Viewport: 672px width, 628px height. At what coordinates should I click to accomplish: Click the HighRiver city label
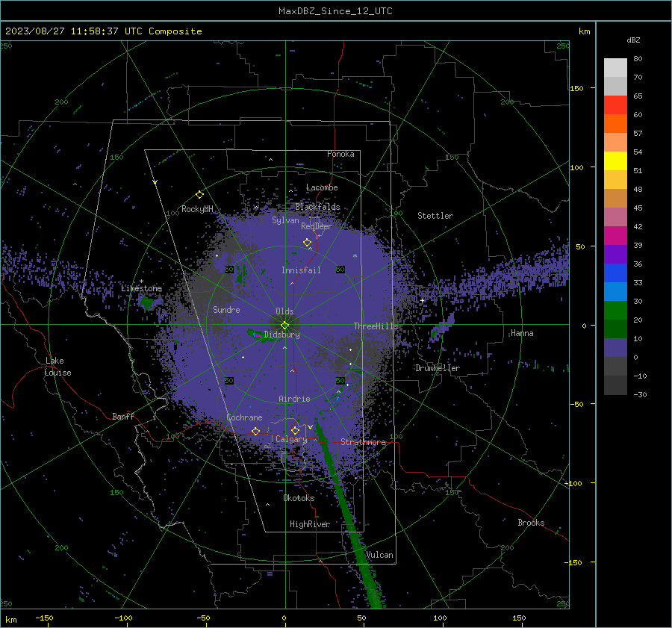click(310, 524)
